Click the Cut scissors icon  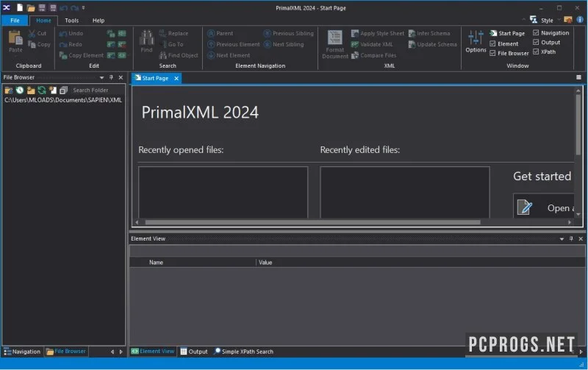point(32,33)
